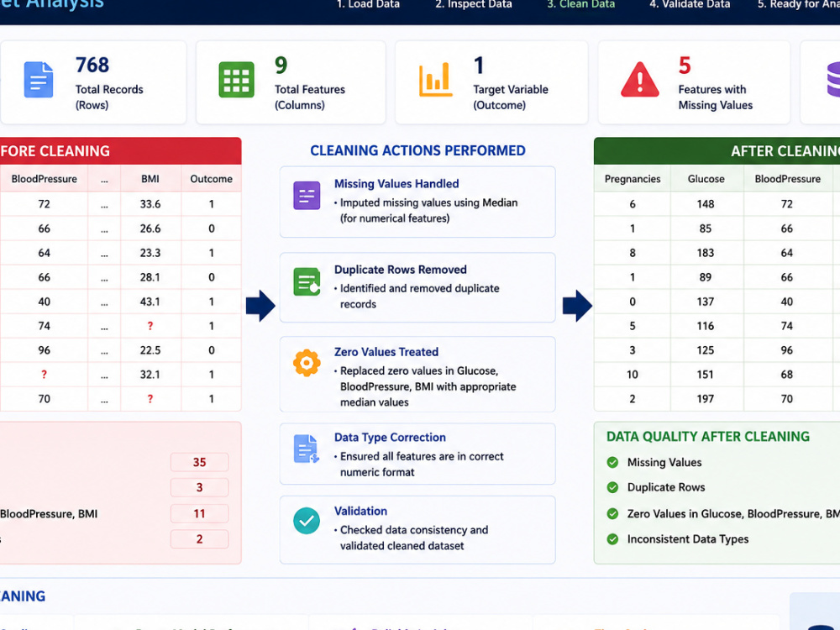840x630 pixels.
Task: Click the green check beside Zero Values in Glucose
Action: (x=612, y=514)
